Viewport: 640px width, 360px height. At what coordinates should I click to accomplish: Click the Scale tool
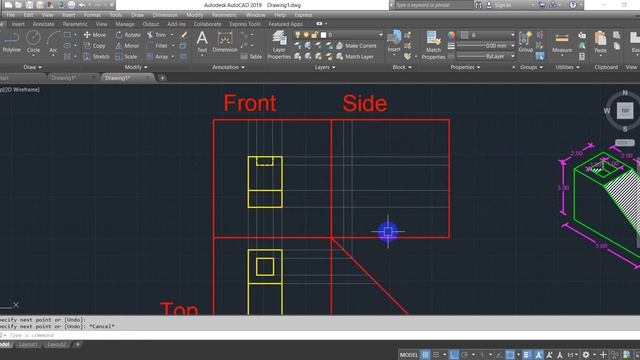point(126,57)
